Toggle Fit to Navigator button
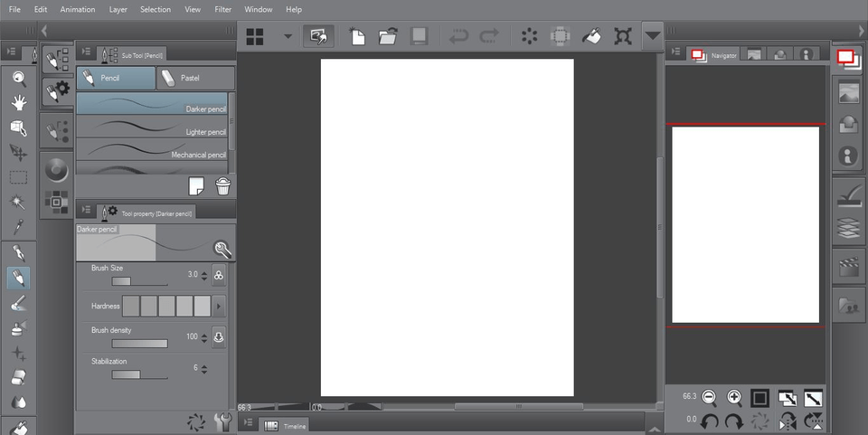The image size is (868, 435). [x=787, y=398]
